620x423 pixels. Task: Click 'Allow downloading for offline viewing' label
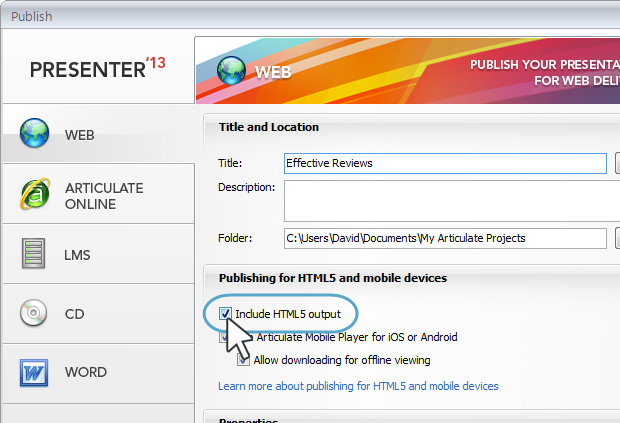pos(342,360)
